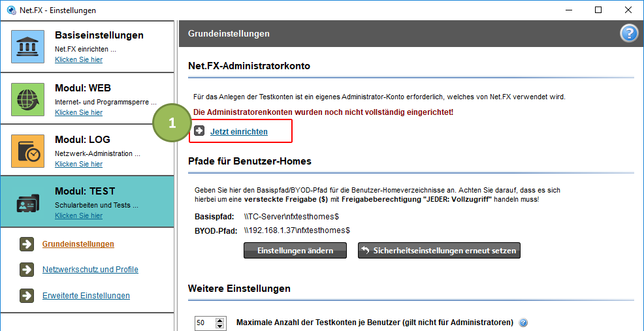
Task: Click the red warning text about Administratorenkonten
Action: click(x=324, y=112)
